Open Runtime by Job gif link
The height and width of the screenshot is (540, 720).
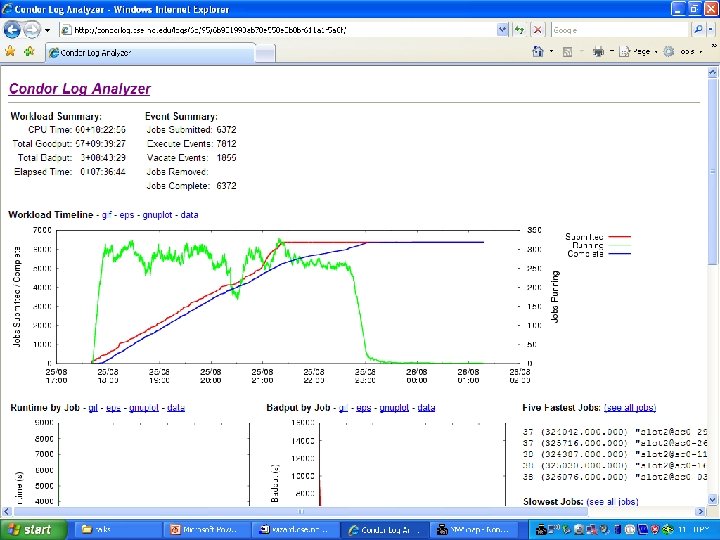(x=93, y=408)
